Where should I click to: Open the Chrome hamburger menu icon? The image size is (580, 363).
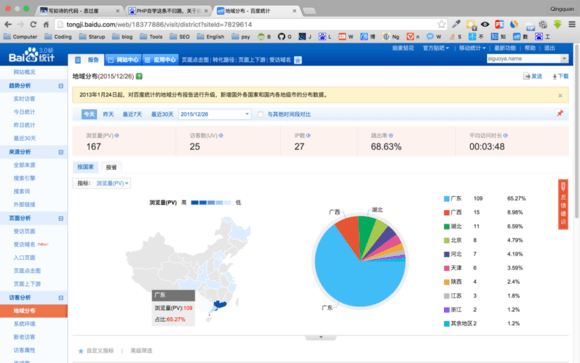(572, 24)
